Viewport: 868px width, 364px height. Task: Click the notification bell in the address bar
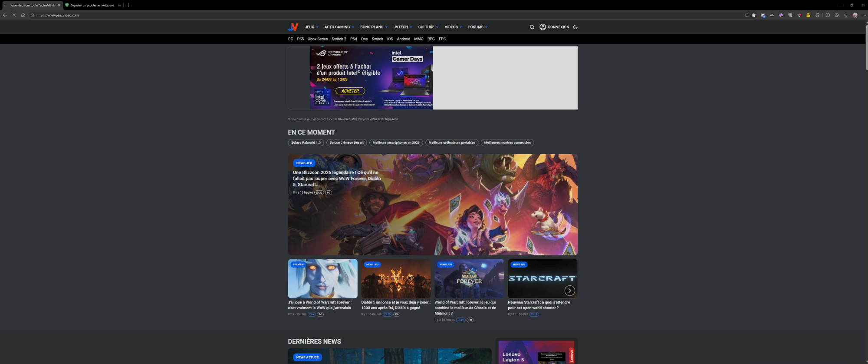click(746, 15)
